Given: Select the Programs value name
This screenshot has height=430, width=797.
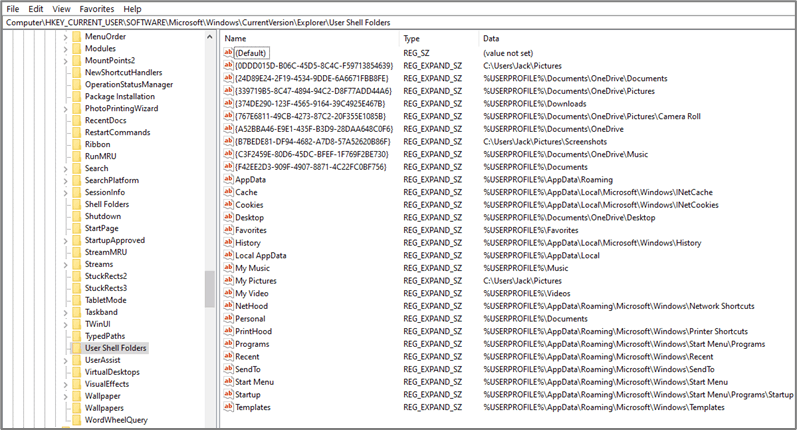Looking at the screenshot, I should tap(252, 344).
